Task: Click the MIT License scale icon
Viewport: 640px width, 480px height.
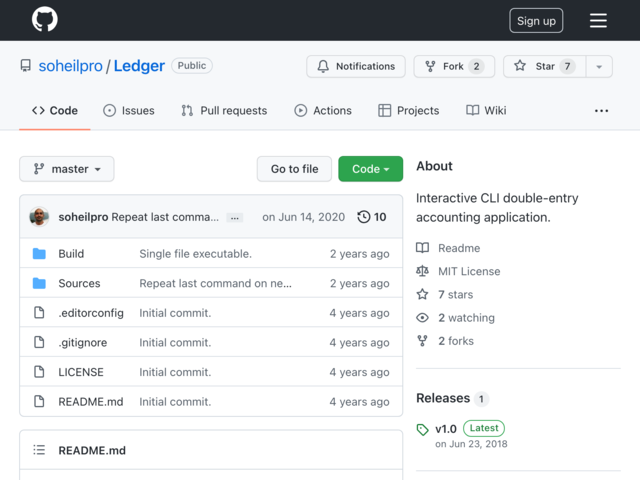Action: click(422, 271)
